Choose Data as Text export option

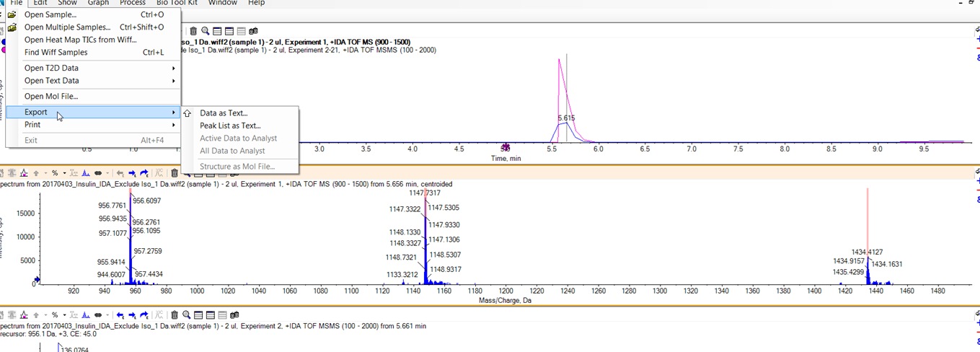click(x=224, y=113)
